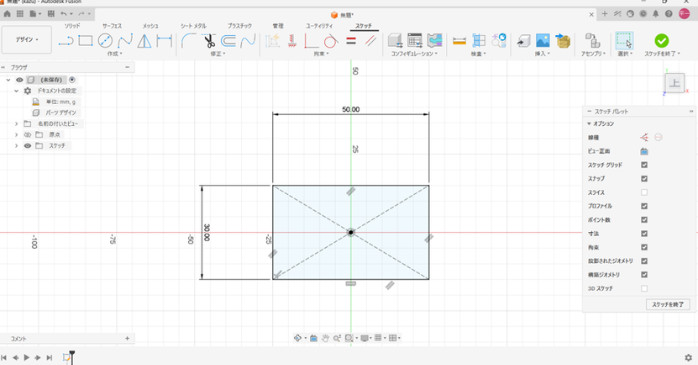698x365 pixels.
Task: Select the Line sketch tool
Action: 66,41
